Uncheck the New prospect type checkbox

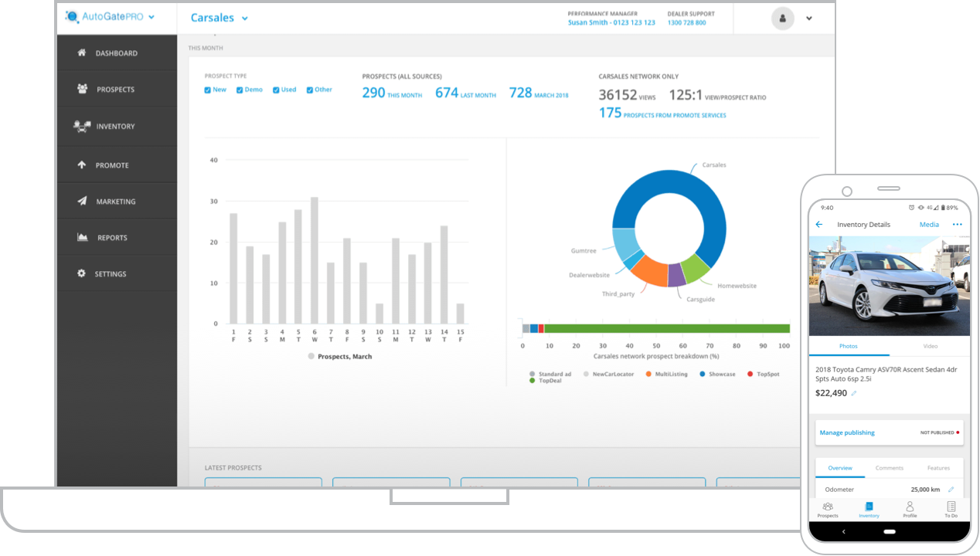tap(208, 90)
